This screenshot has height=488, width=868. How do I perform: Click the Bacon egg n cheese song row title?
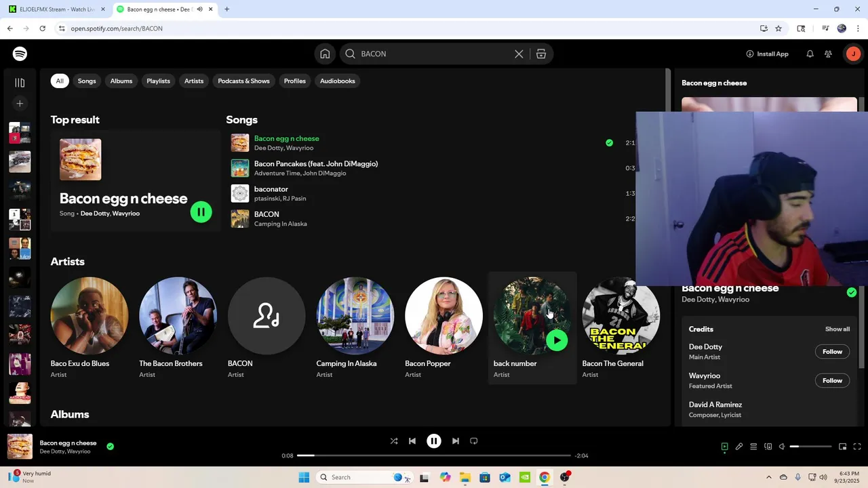[286, 138]
